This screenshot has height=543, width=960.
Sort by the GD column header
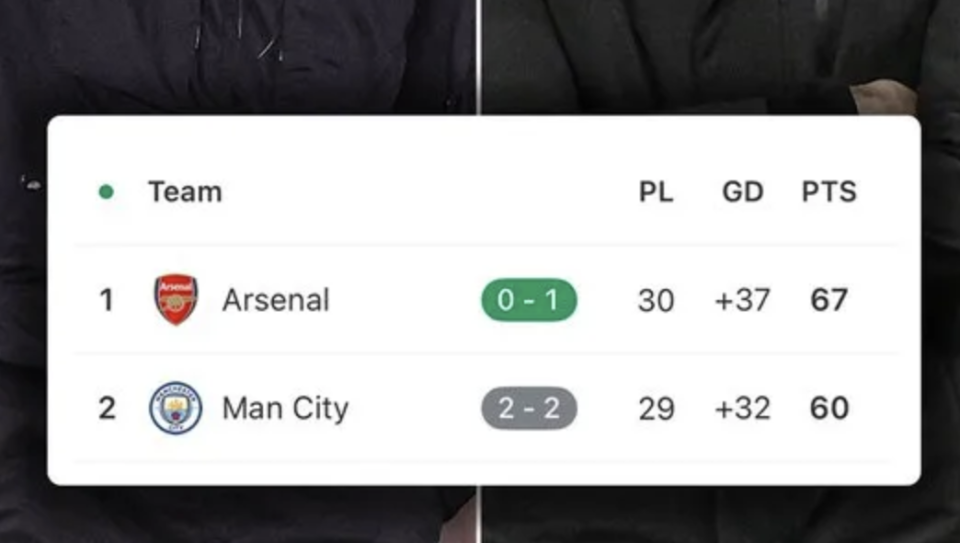coord(742,192)
